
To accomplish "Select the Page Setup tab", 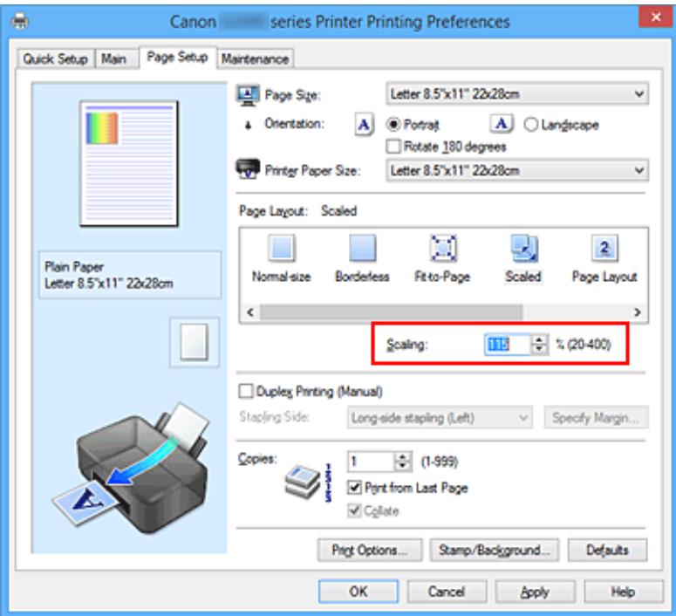I will 178,57.
